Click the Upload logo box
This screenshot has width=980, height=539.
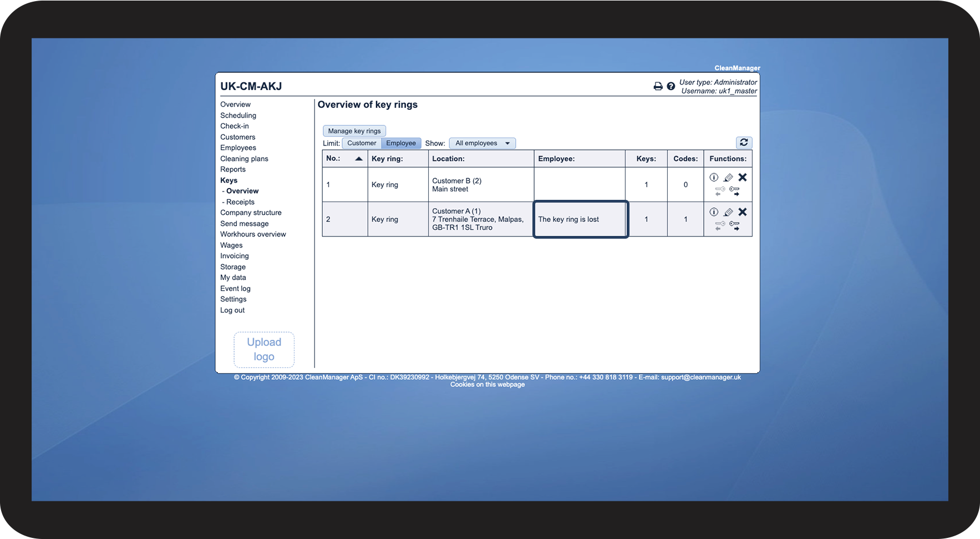point(264,350)
